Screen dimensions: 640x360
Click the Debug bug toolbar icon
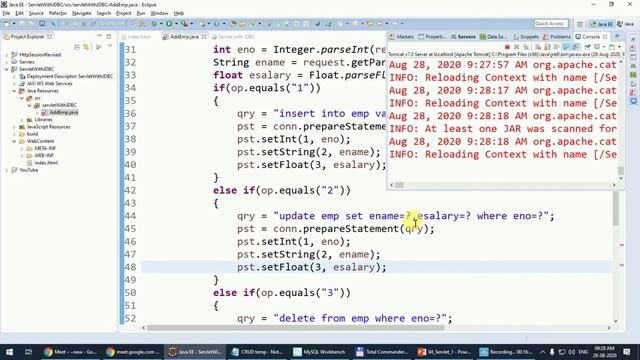[x=154, y=24]
